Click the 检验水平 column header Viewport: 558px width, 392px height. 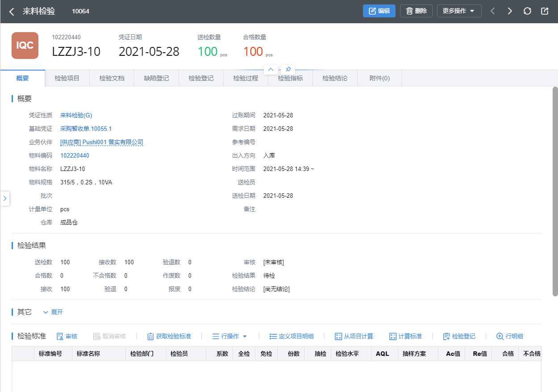click(x=351, y=354)
